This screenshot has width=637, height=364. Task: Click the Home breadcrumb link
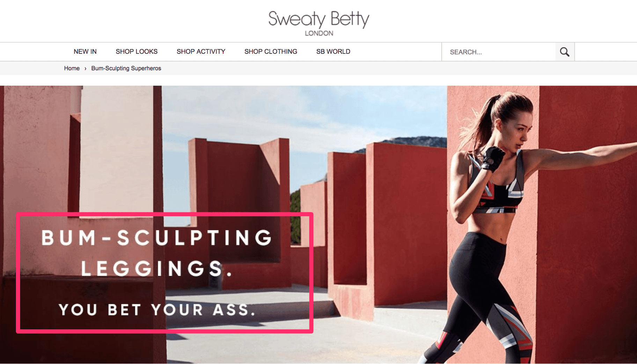click(72, 68)
